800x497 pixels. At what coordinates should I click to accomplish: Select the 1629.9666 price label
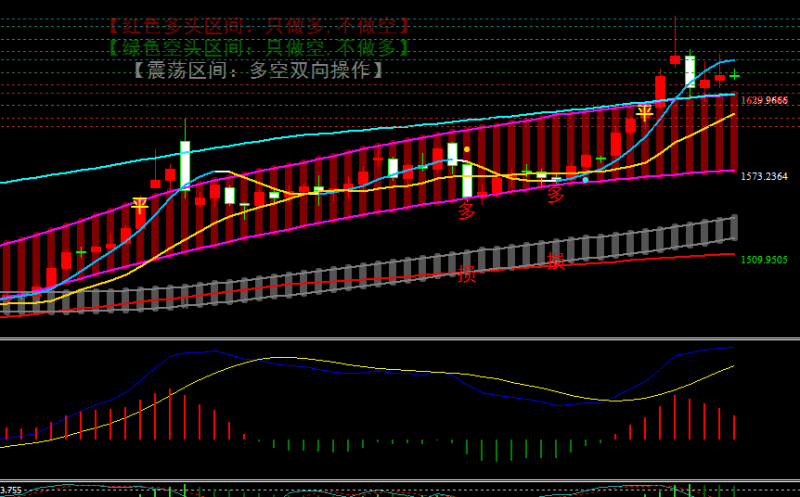[x=764, y=100]
